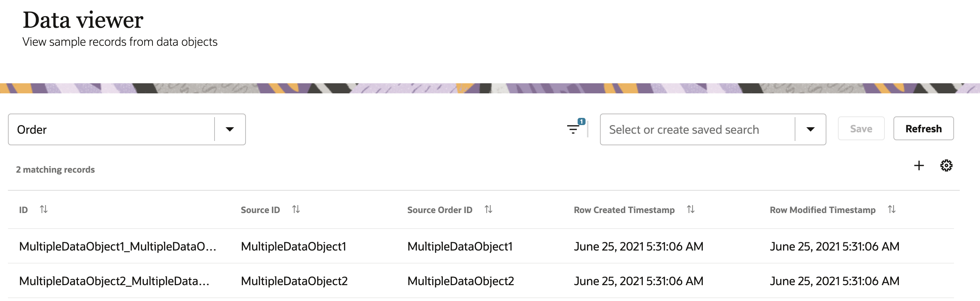Sort the Source ID column
The width and height of the screenshot is (980, 301).
297,209
